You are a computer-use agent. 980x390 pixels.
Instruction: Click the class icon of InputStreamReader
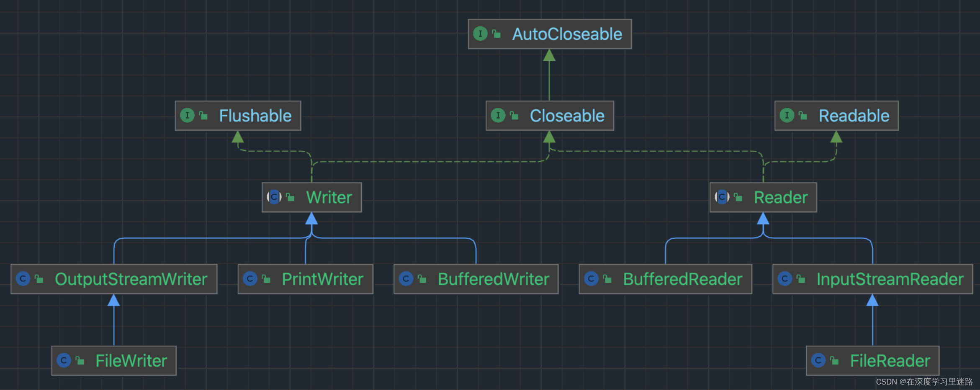[x=785, y=279]
